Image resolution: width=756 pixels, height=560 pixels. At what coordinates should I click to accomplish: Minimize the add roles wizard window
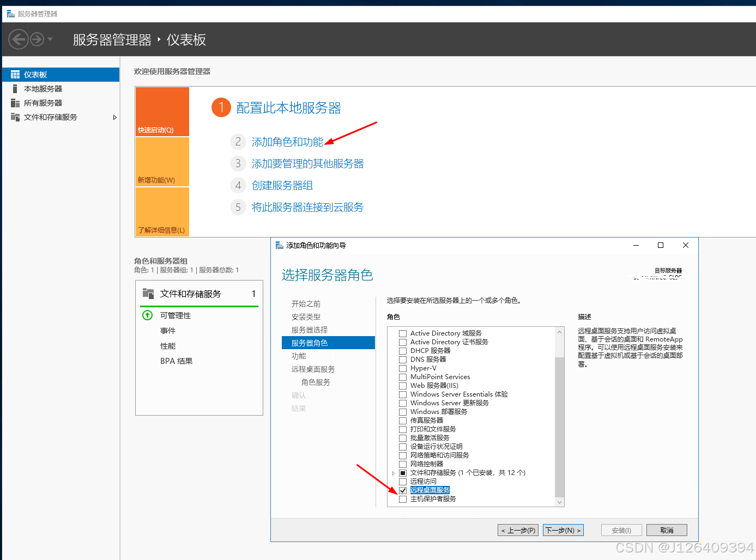[x=636, y=245]
